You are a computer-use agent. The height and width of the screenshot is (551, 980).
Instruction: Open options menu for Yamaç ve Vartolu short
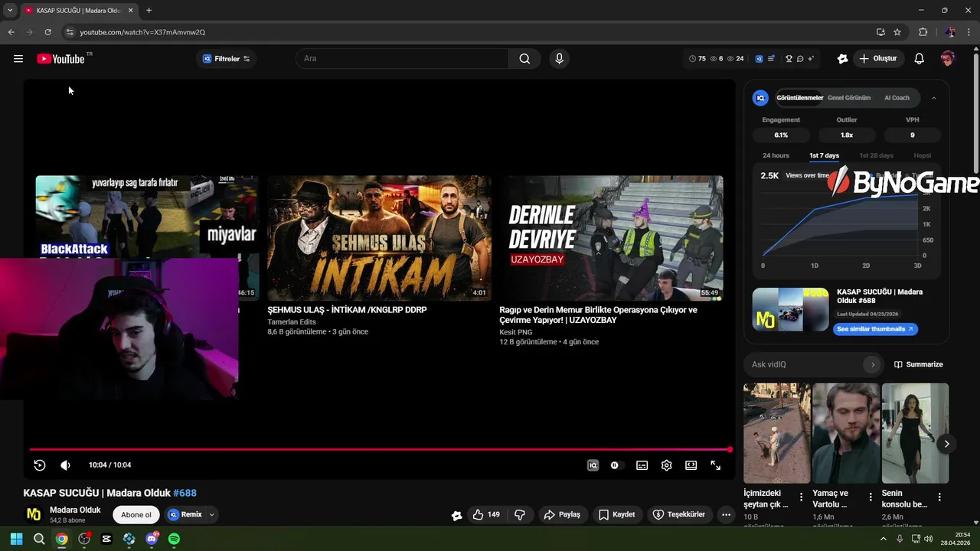coord(870,497)
